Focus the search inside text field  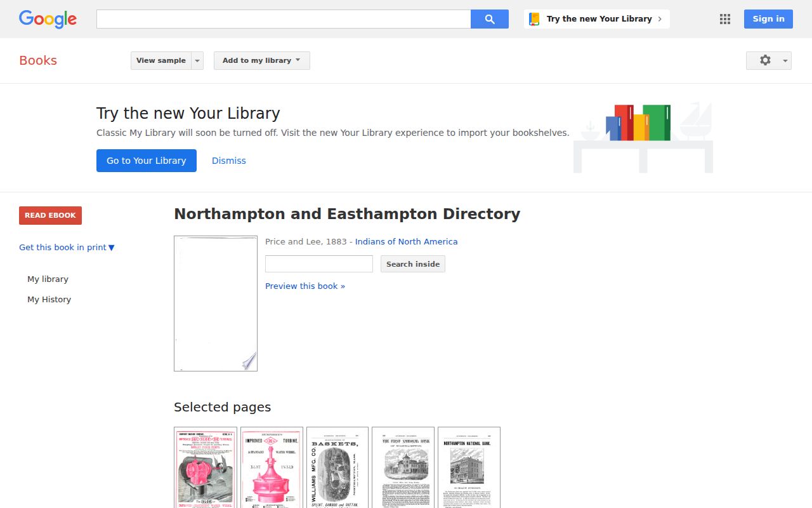click(x=319, y=264)
